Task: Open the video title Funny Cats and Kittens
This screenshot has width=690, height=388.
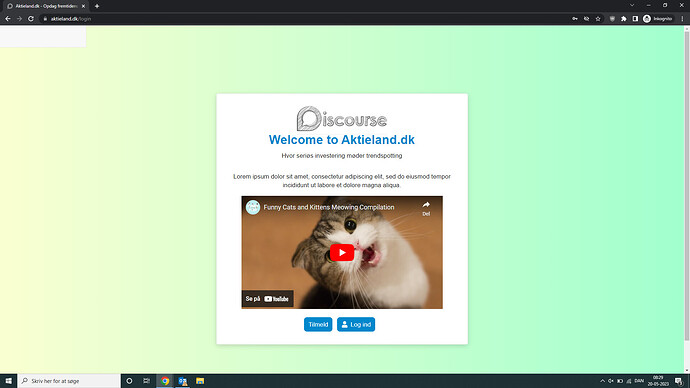Action: pyautogui.click(x=329, y=207)
